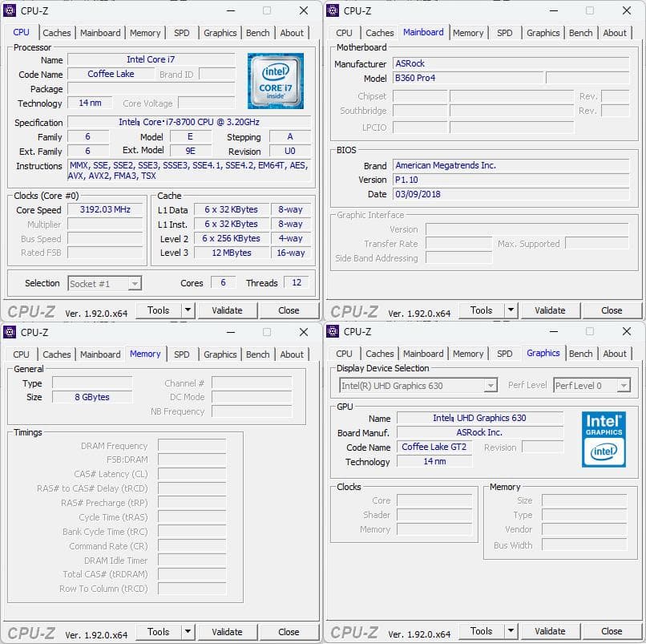Open the About tab in the Memory window

coord(292,354)
